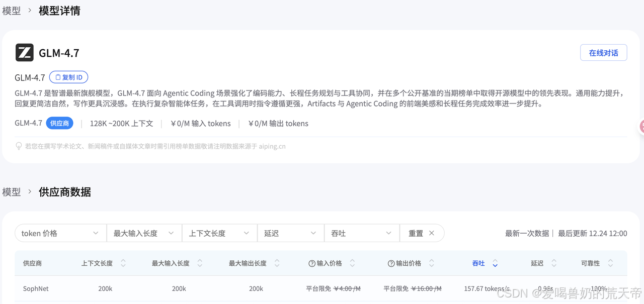Image resolution: width=644 pixels, height=304 pixels.
Task: Click the 模型详情 breadcrumb title
Action: [59, 11]
